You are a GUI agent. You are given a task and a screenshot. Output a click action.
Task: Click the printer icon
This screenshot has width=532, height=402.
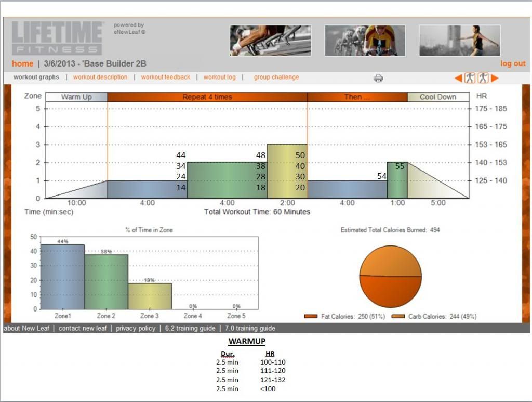[x=378, y=78]
